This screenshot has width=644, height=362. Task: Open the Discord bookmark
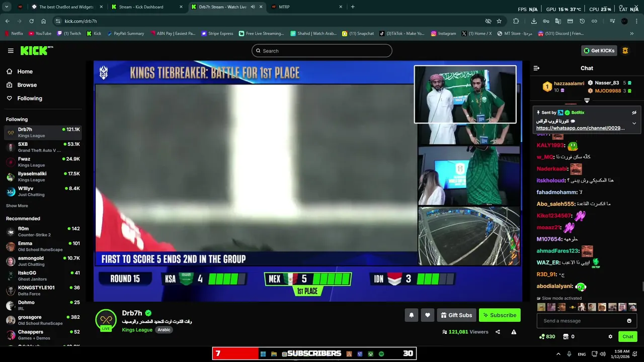560,34
